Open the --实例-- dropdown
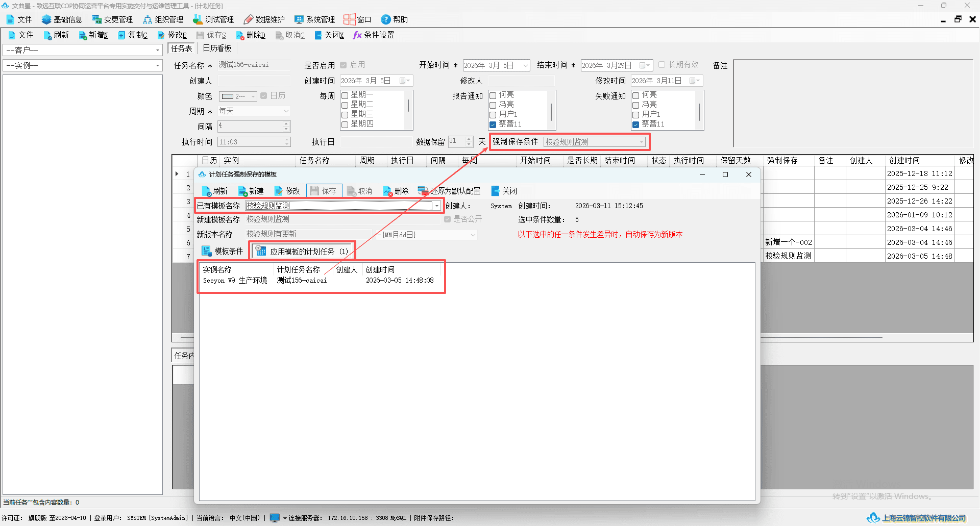This screenshot has width=980, height=526. click(x=83, y=65)
